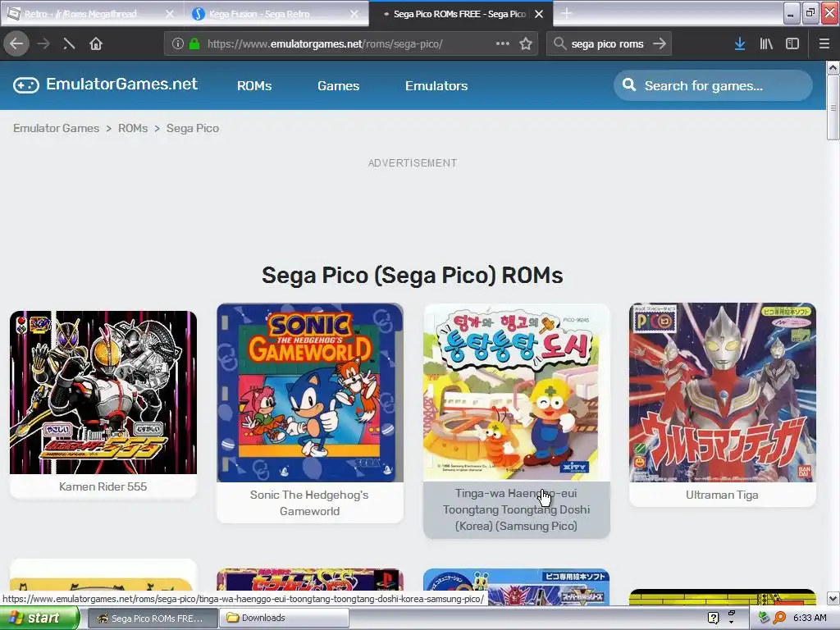
Task: Open the Ultraman Tiga cover image
Action: pyautogui.click(x=722, y=393)
